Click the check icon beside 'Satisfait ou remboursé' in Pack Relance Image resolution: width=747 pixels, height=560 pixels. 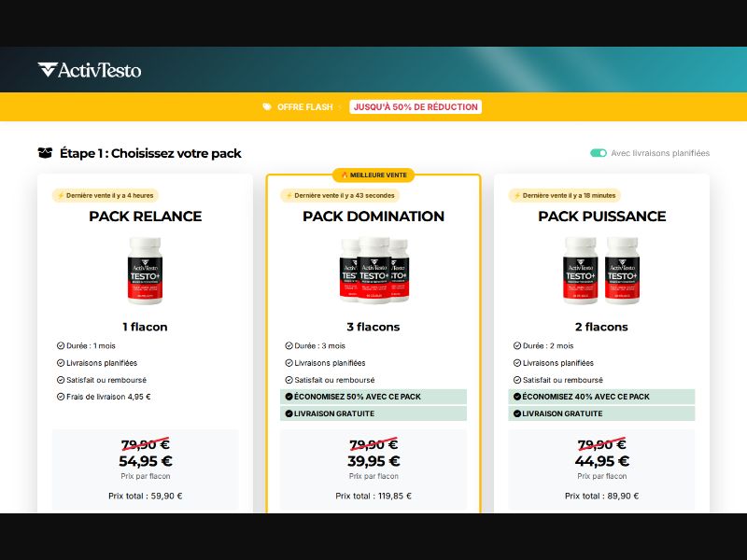(61, 380)
